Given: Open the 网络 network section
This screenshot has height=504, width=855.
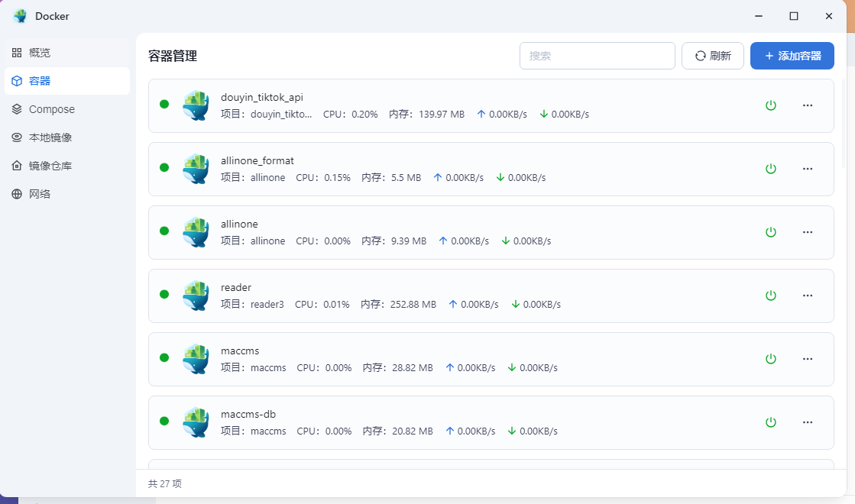Looking at the screenshot, I should click(67, 194).
